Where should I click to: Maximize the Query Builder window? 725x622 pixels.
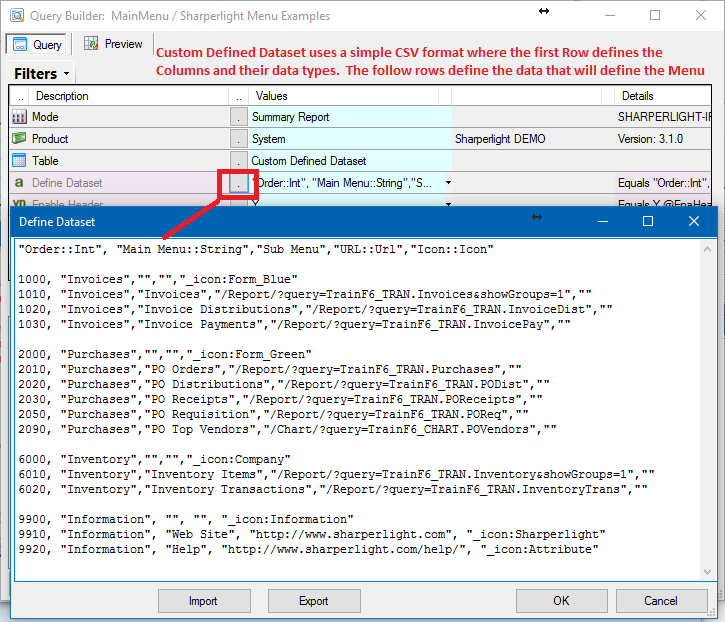pos(655,15)
